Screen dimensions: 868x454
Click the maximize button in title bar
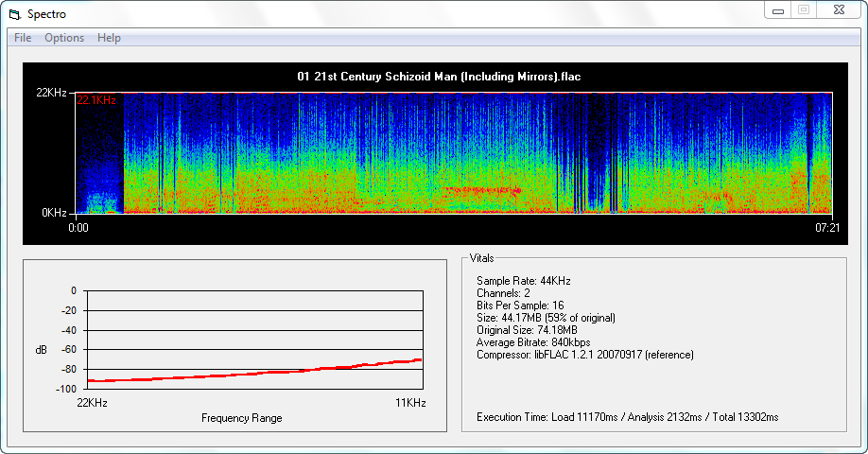pyautogui.click(x=804, y=10)
